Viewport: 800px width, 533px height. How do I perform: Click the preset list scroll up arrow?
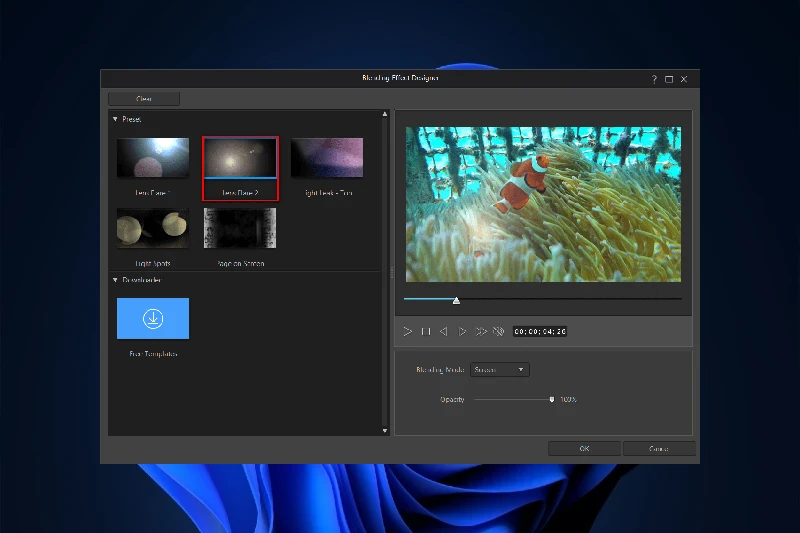(385, 114)
